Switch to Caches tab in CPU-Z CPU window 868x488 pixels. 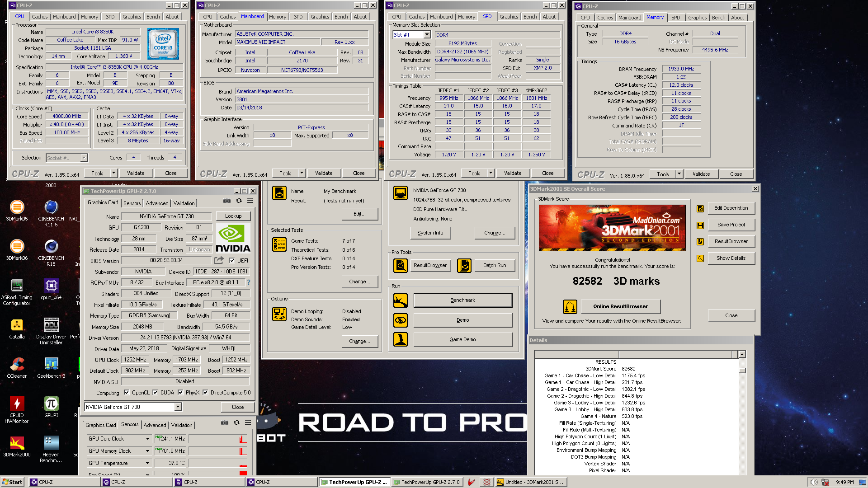click(39, 17)
